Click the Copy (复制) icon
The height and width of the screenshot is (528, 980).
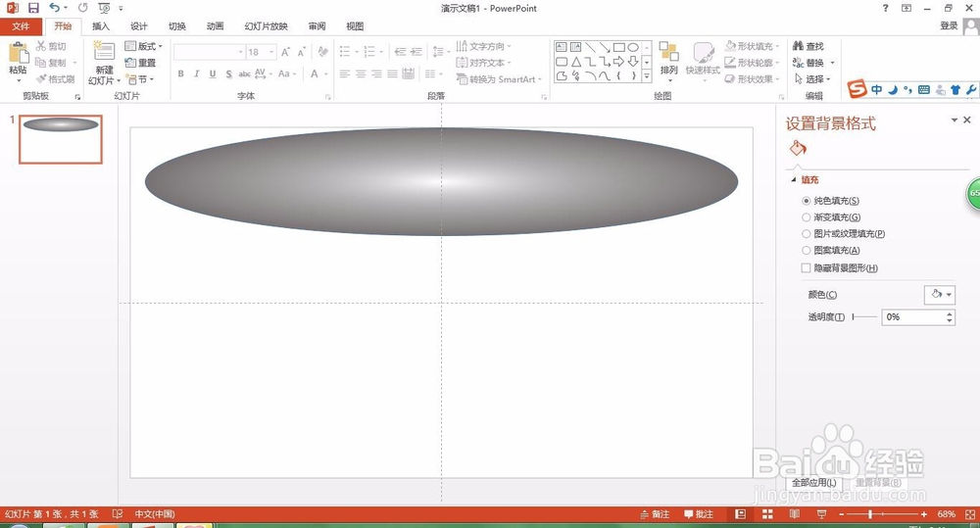click(x=41, y=63)
